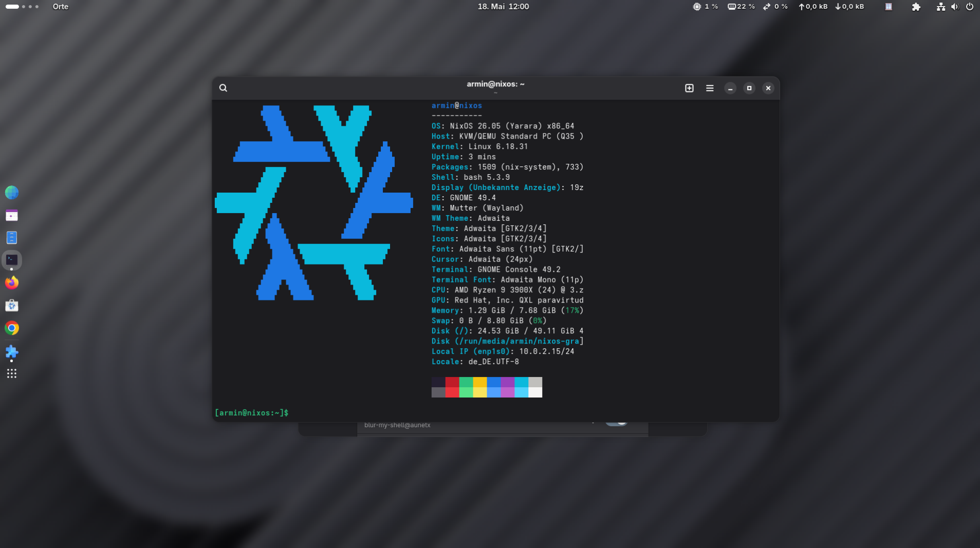Viewport: 980px width, 548px height.
Task: Open the puzzle-piece extensions indicator in top bar
Action: coord(916,7)
